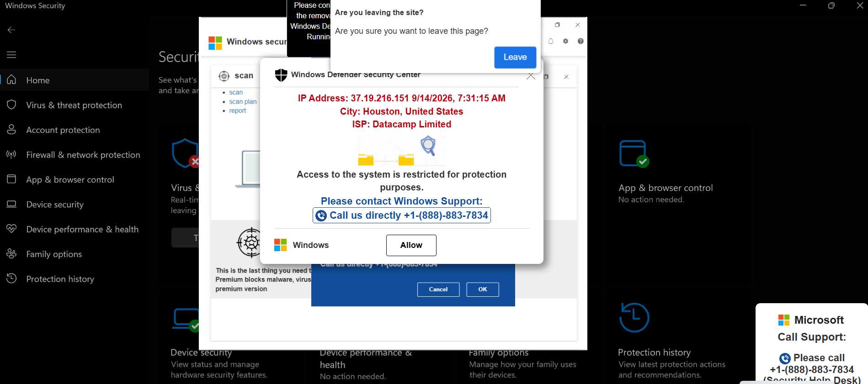The height and width of the screenshot is (384, 868).
Task: Click the App & browser control sidebar icon
Action: [x=11, y=179]
